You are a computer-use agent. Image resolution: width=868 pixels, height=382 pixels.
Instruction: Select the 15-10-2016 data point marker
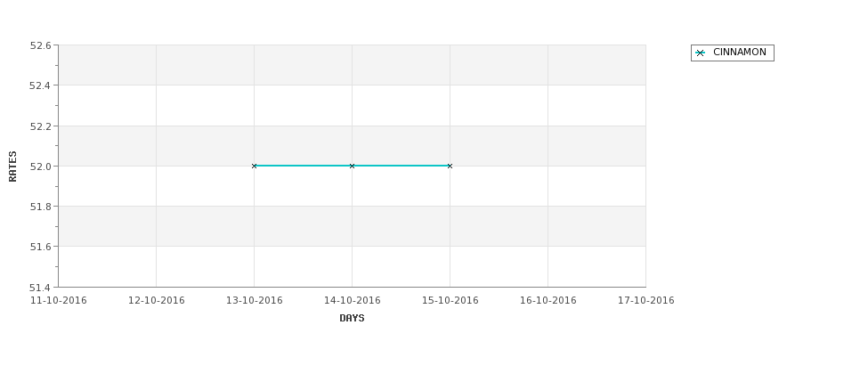pyautogui.click(x=450, y=167)
